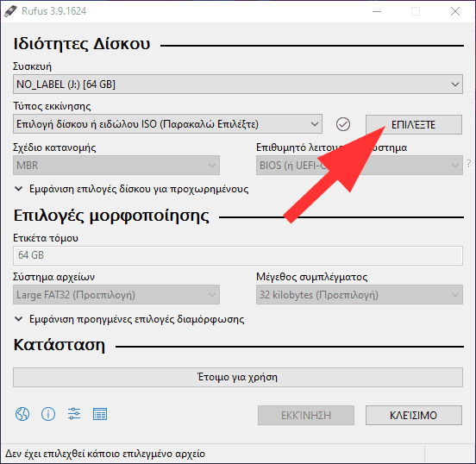The height and width of the screenshot is (464, 476).
Task: Open the BIOS target system dropdown
Action: [x=360, y=166]
